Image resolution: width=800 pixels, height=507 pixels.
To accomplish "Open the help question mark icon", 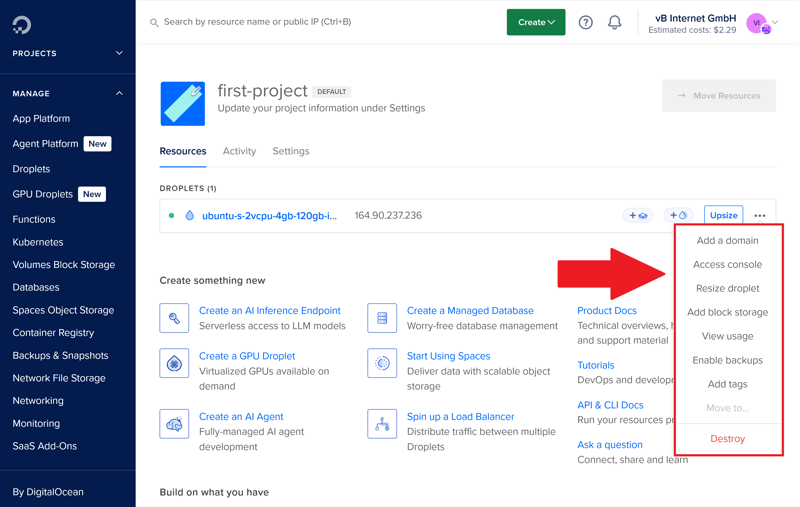I will coord(586,22).
